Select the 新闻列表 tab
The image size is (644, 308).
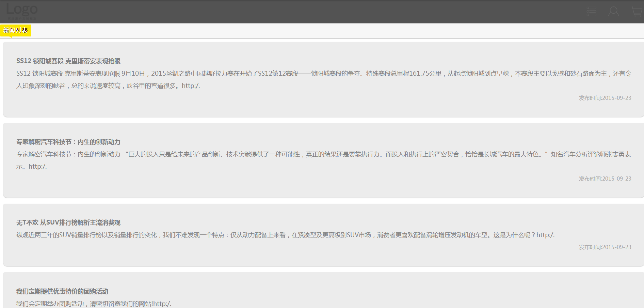click(16, 30)
